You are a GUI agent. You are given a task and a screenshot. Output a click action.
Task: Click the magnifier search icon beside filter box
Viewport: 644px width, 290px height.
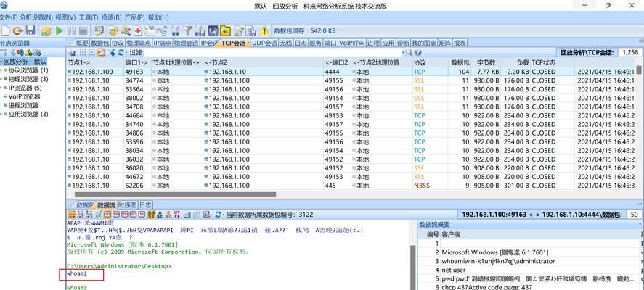click(409, 52)
